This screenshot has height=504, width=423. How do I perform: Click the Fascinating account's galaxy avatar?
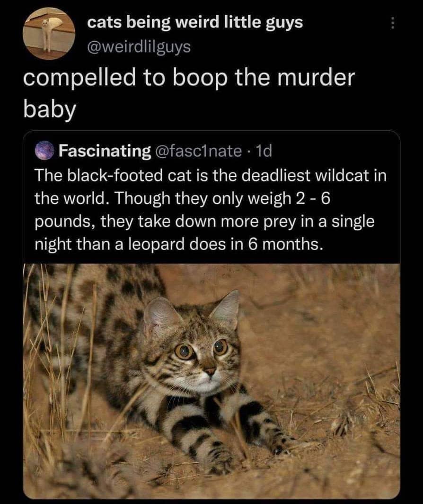(44, 150)
